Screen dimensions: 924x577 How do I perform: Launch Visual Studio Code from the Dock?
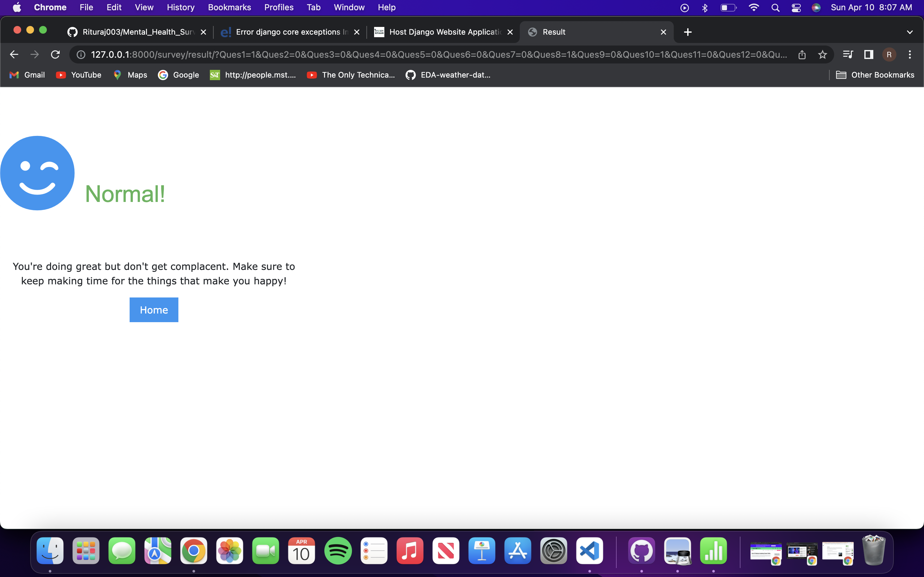(589, 551)
